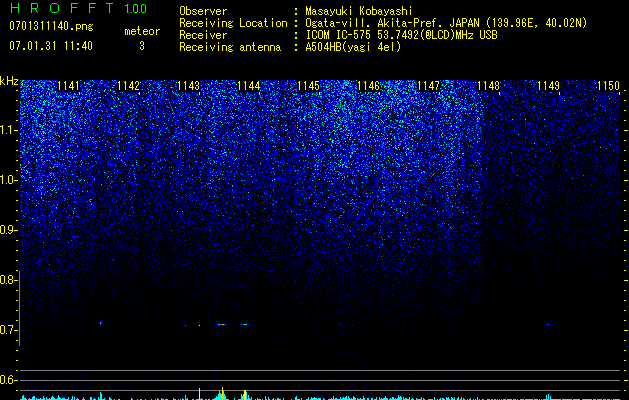
Task: Click the 1.0 frequency axis label
Action: click(x=8, y=180)
